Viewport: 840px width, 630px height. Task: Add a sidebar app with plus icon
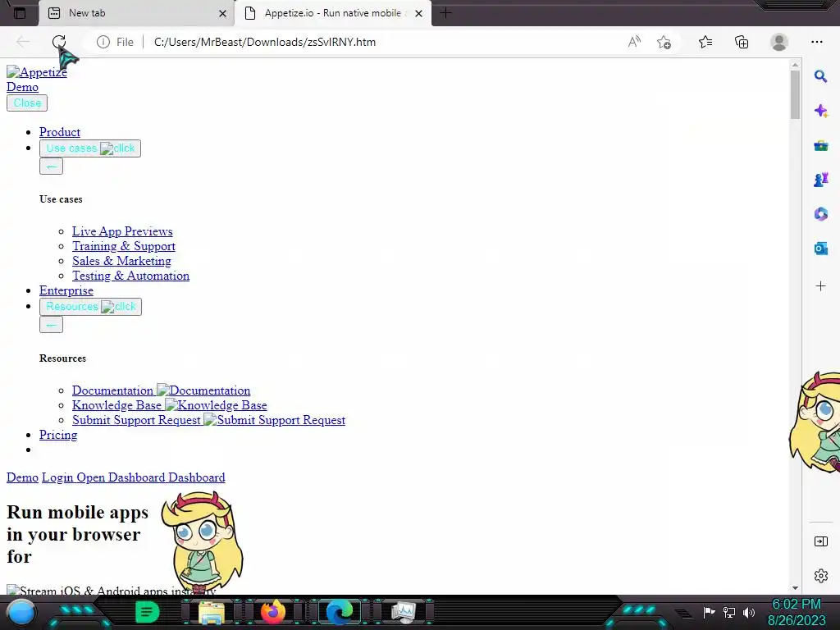pos(820,286)
